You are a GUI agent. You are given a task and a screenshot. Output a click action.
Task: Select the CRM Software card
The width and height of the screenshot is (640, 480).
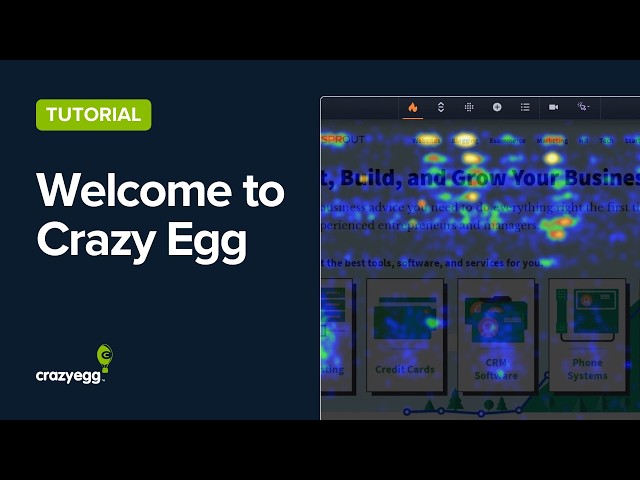click(496, 335)
